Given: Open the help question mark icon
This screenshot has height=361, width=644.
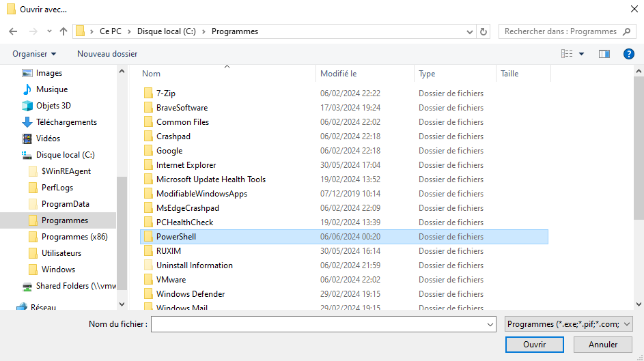Looking at the screenshot, I should click(x=629, y=54).
